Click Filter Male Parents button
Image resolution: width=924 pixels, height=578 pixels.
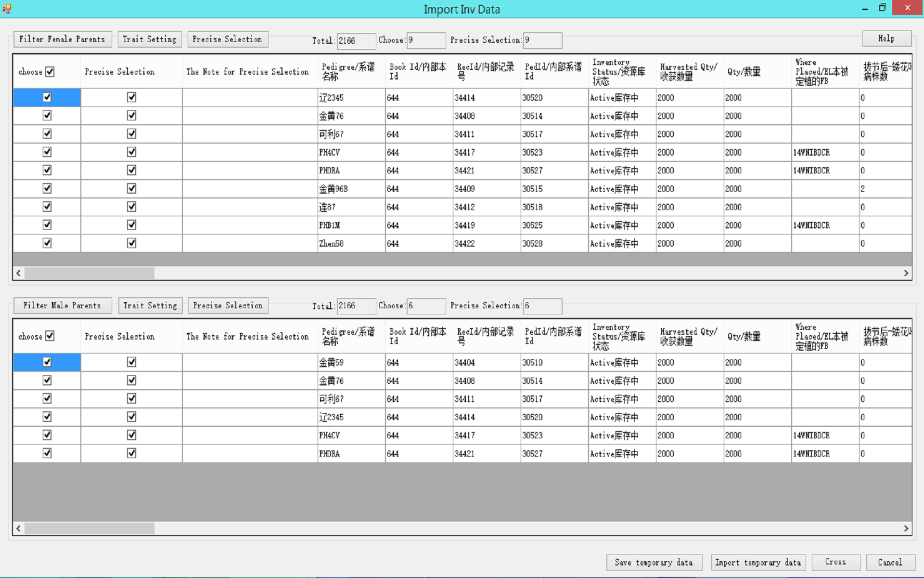[63, 305]
